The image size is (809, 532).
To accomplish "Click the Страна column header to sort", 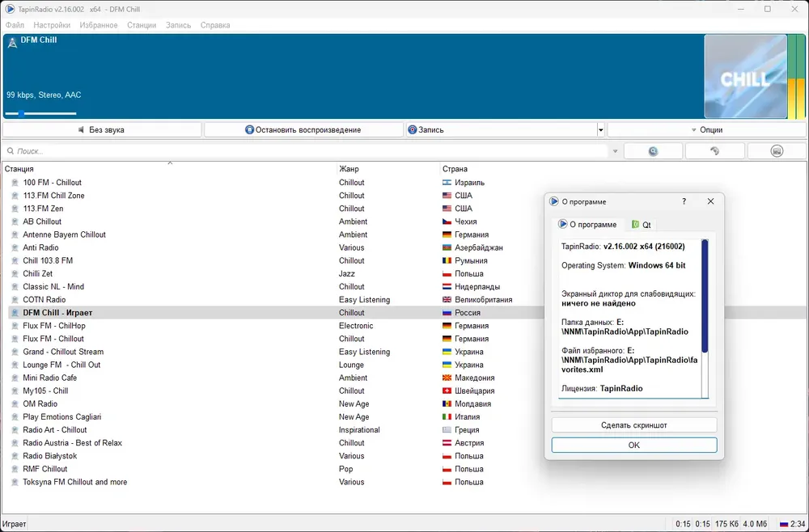I will [455, 169].
